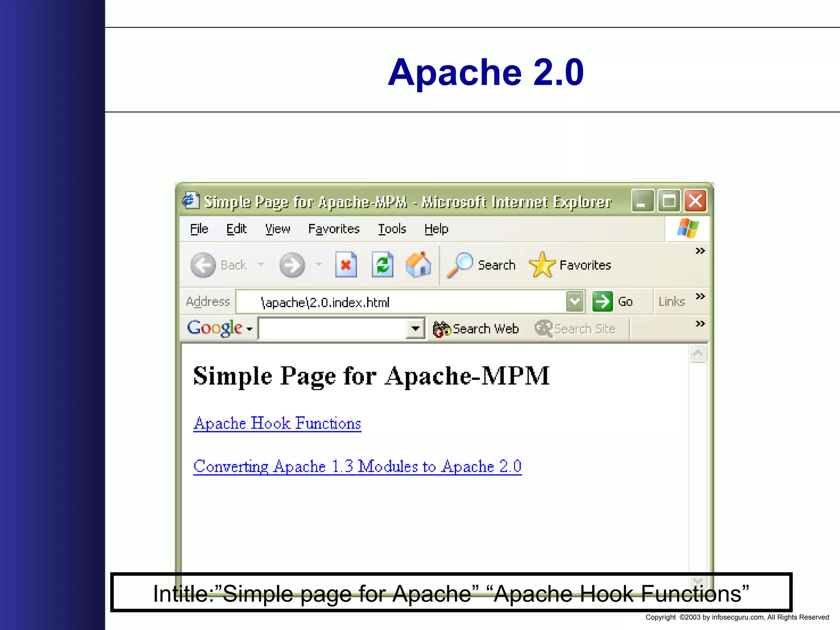
Task: Open Converting Apache 1.3 Modules link
Action: [357, 467]
